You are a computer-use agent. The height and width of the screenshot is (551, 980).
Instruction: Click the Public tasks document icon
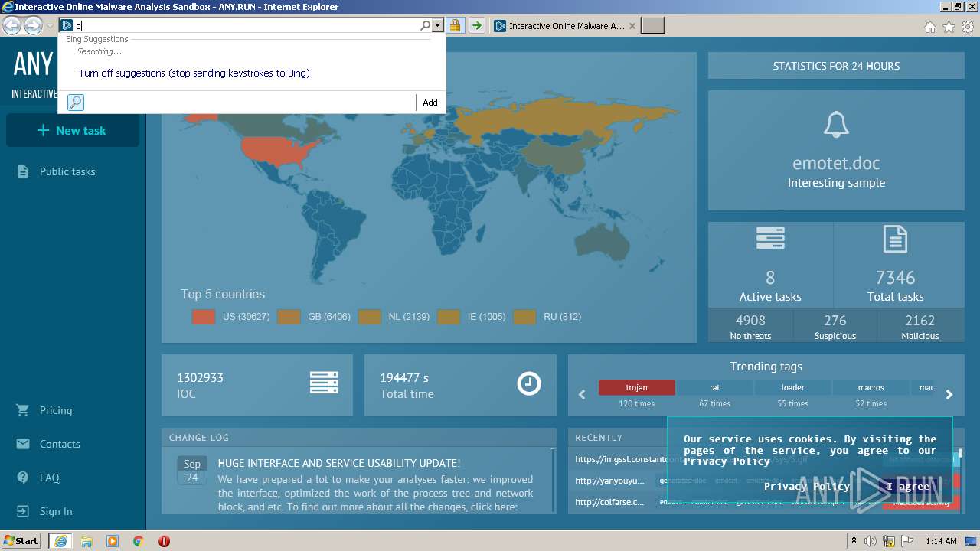click(23, 171)
